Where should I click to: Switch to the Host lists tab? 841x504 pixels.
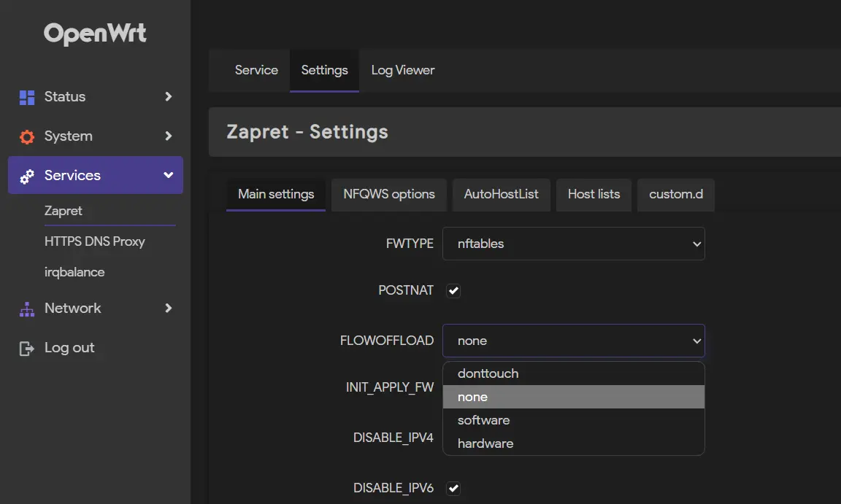click(x=594, y=195)
